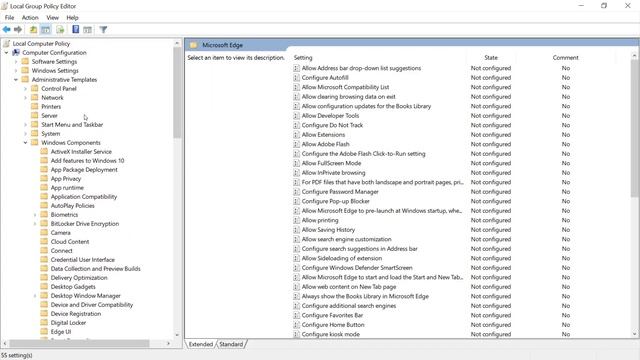Select Configure Favorites Bar setting
Viewport: 640px width, 360px height.
click(x=332, y=315)
